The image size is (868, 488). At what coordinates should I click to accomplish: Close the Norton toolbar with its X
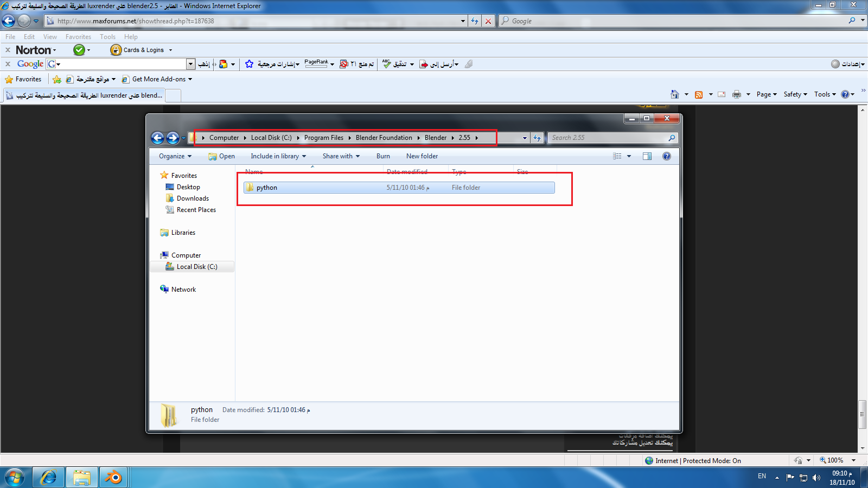tap(8, 50)
